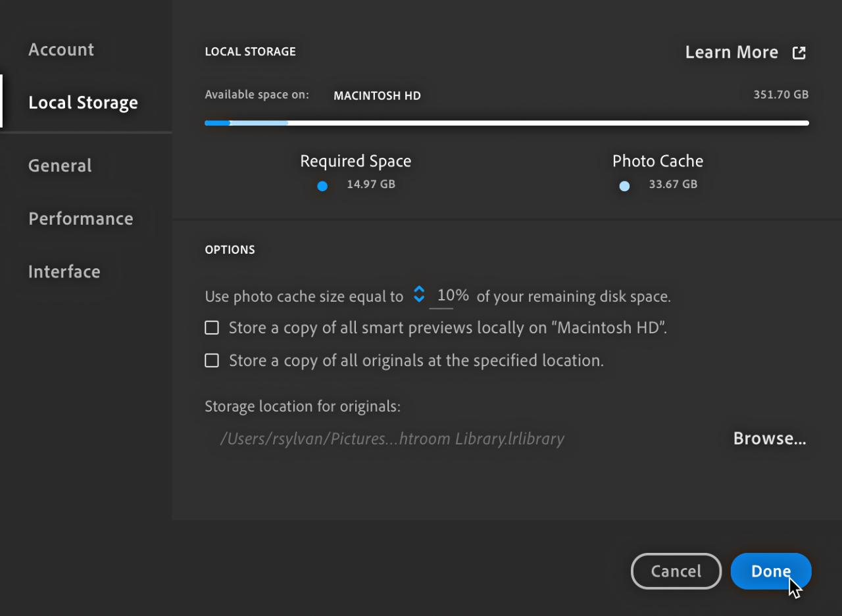
Task: Go to the Performance tab
Action: [81, 218]
